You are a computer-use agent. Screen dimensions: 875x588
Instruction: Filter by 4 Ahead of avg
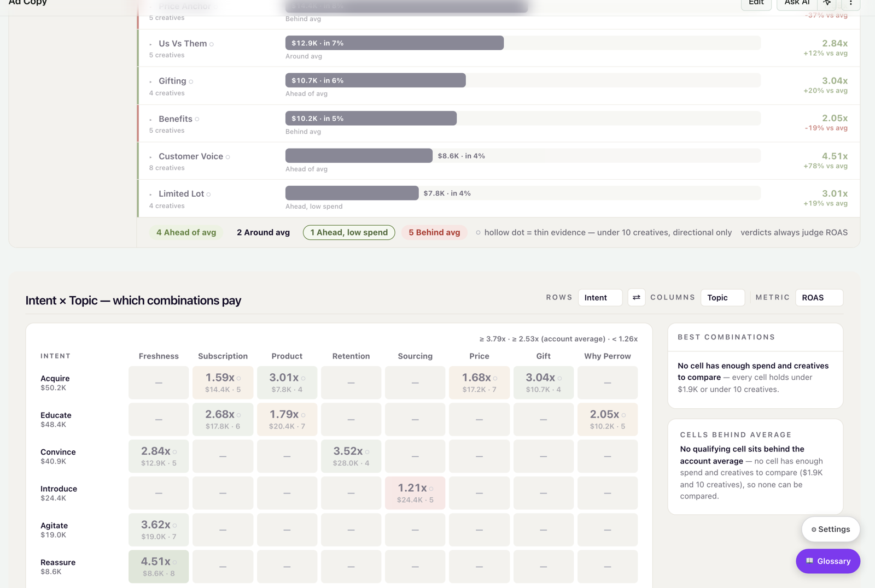186,232
